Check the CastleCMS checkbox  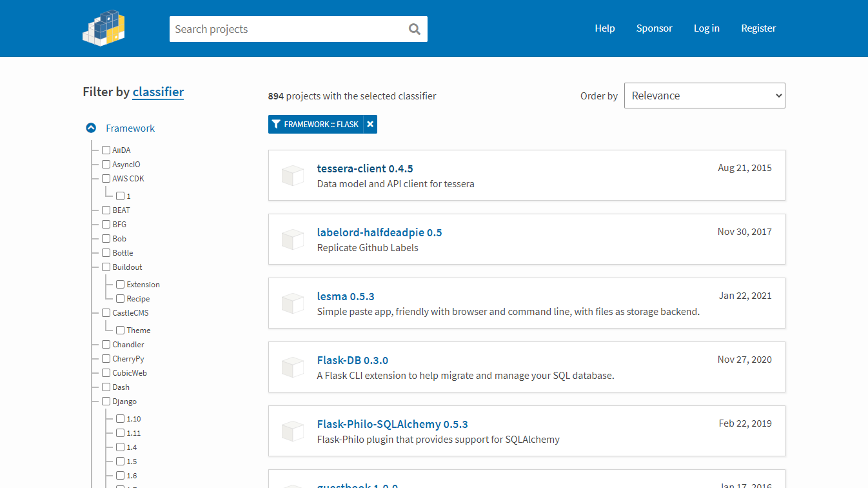tap(106, 312)
